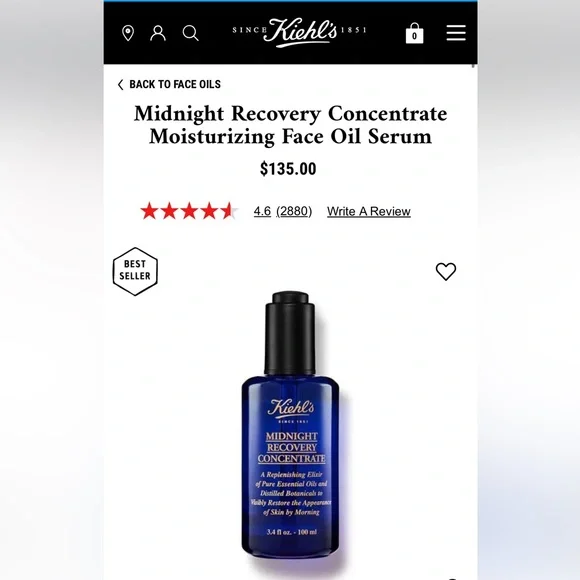Open the 2880 reviews count link

pyautogui.click(x=294, y=211)
